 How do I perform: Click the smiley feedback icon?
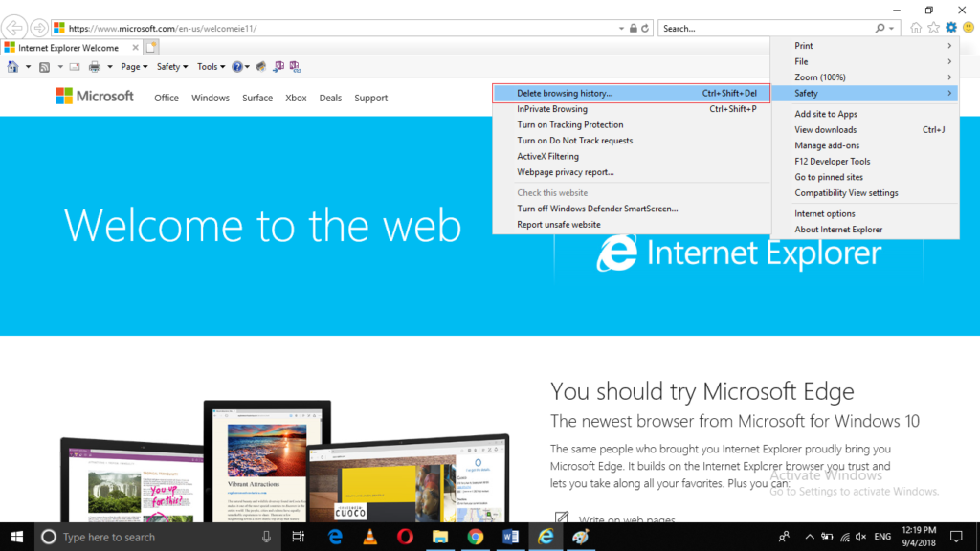click(969, 28)
